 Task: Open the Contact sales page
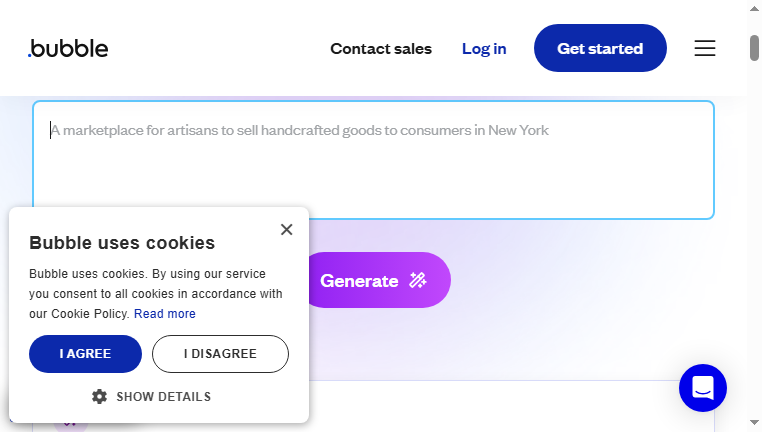point(381,49)
